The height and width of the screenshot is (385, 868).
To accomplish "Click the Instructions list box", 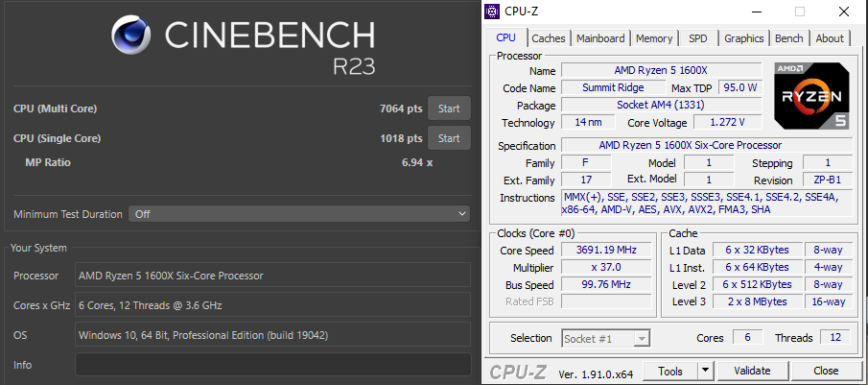I will pyautogui.click(x=707, y=204).
